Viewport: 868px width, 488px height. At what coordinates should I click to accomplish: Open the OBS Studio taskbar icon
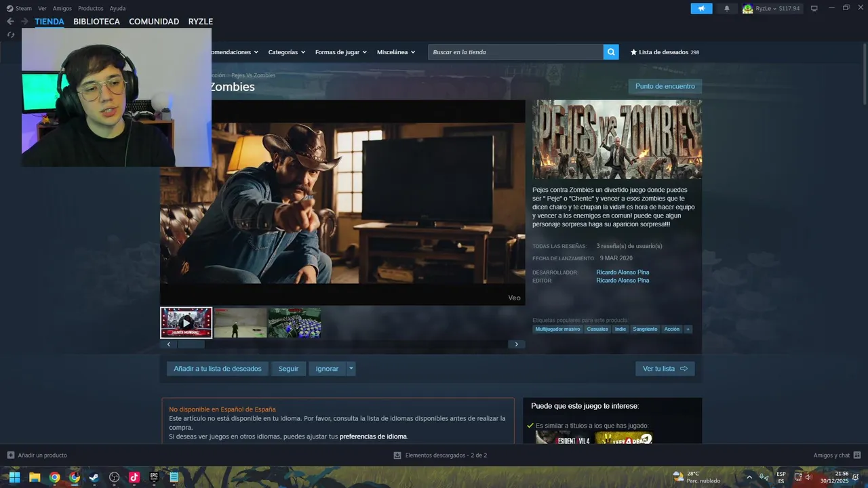coord(114,477)
